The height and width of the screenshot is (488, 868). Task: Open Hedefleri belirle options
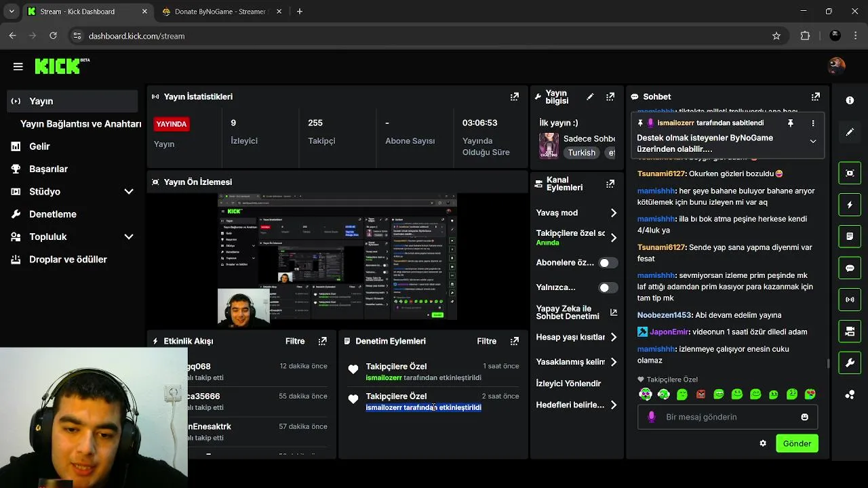click(576, 405)
